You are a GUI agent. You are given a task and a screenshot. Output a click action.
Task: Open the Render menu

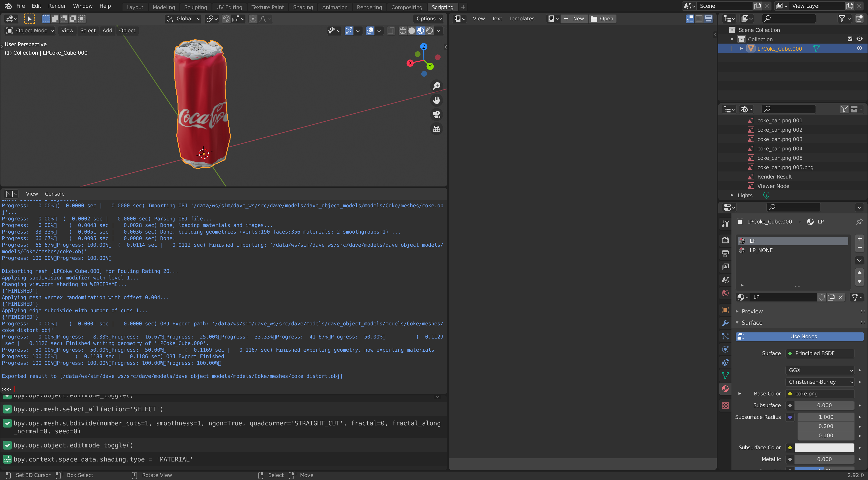pos(57,6)
